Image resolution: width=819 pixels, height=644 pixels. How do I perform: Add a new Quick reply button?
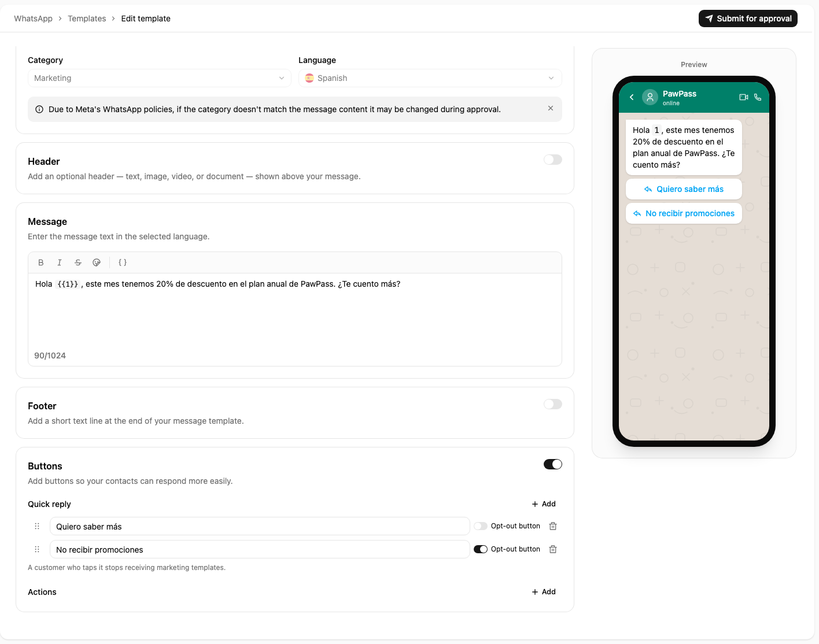544,504
